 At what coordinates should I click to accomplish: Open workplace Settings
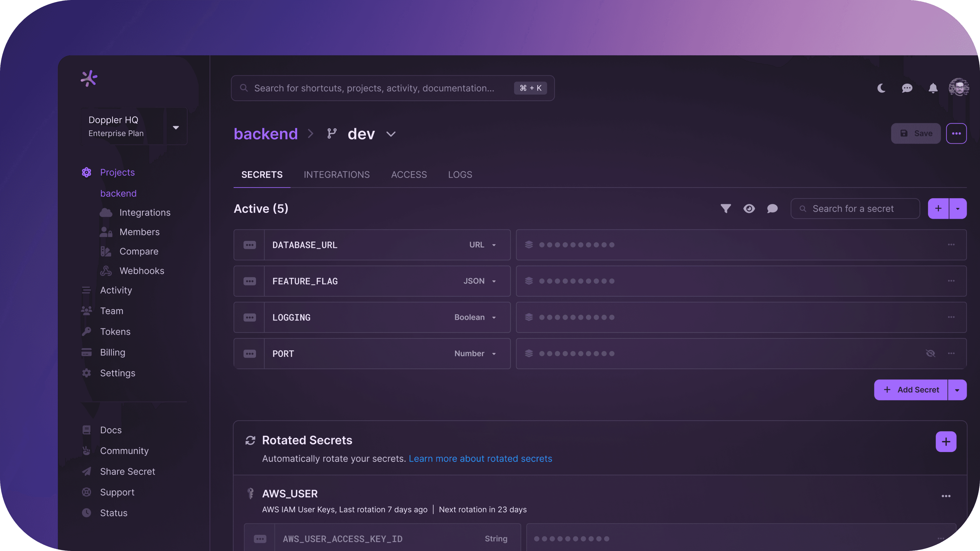(x=118, y=373)
